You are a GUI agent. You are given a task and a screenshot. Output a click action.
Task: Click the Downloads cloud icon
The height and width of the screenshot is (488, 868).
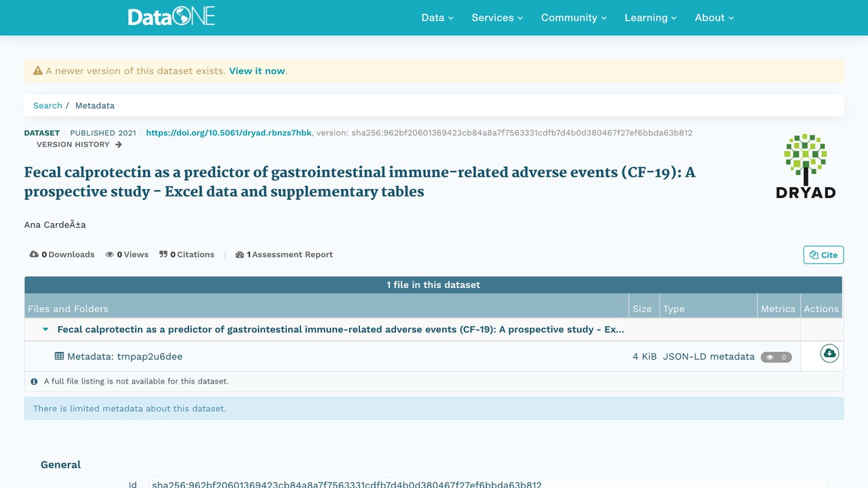34,254
